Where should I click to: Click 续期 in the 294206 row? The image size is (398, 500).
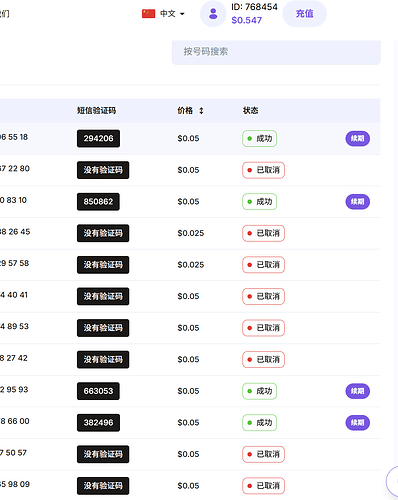[x=357, y=138]
